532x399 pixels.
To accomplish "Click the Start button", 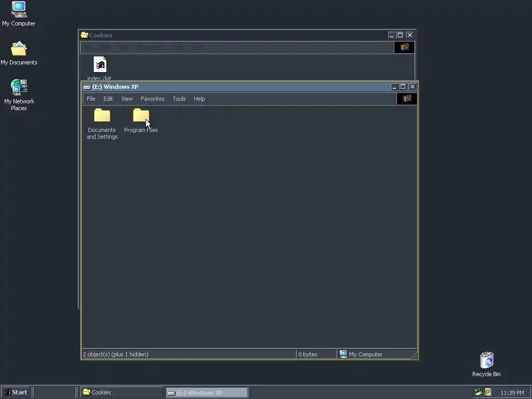I will click(x=15, y=392).
